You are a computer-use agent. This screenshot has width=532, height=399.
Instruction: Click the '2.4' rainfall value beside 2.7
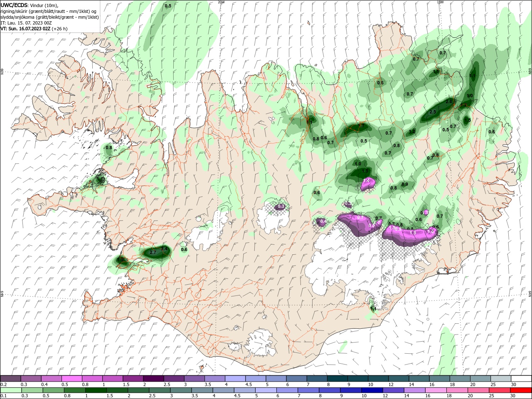tap(164, 249)
